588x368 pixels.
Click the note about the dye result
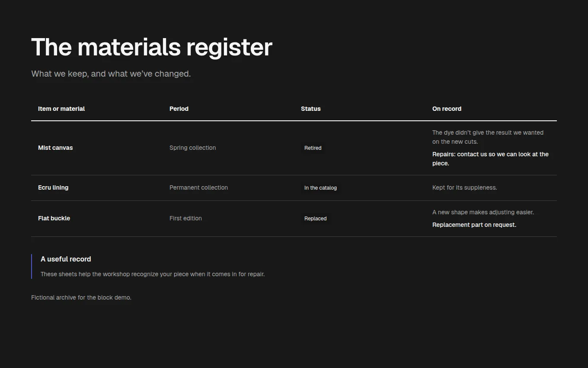[488, 137]
